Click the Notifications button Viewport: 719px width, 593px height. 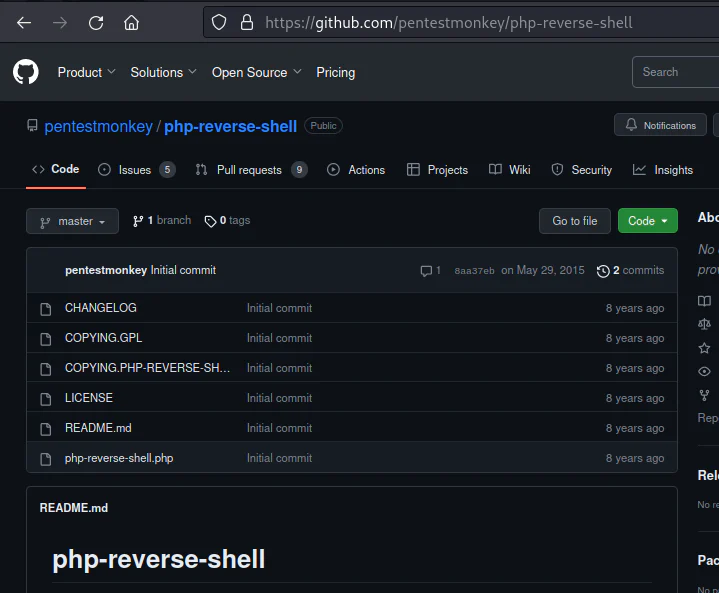click(x=660, y=125)
